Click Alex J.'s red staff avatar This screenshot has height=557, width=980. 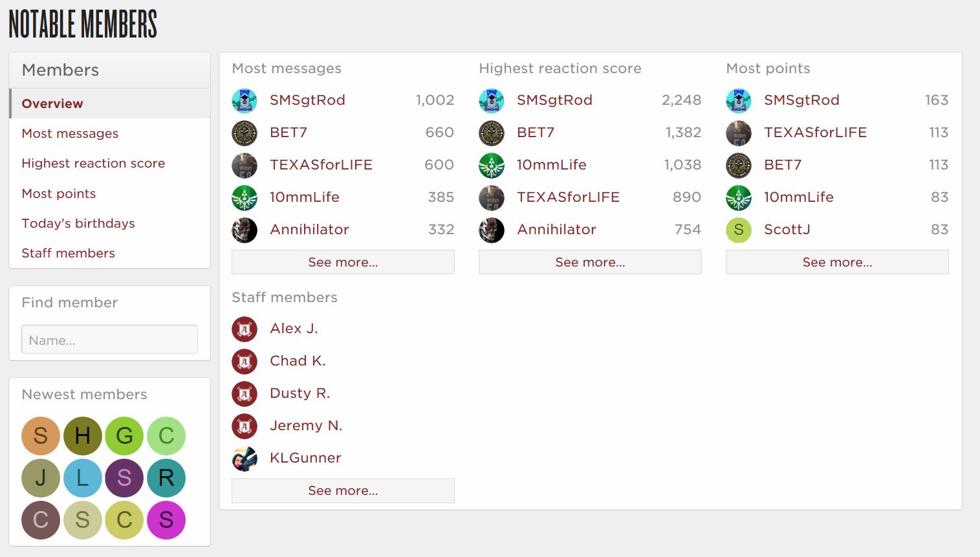click(245, 329)
